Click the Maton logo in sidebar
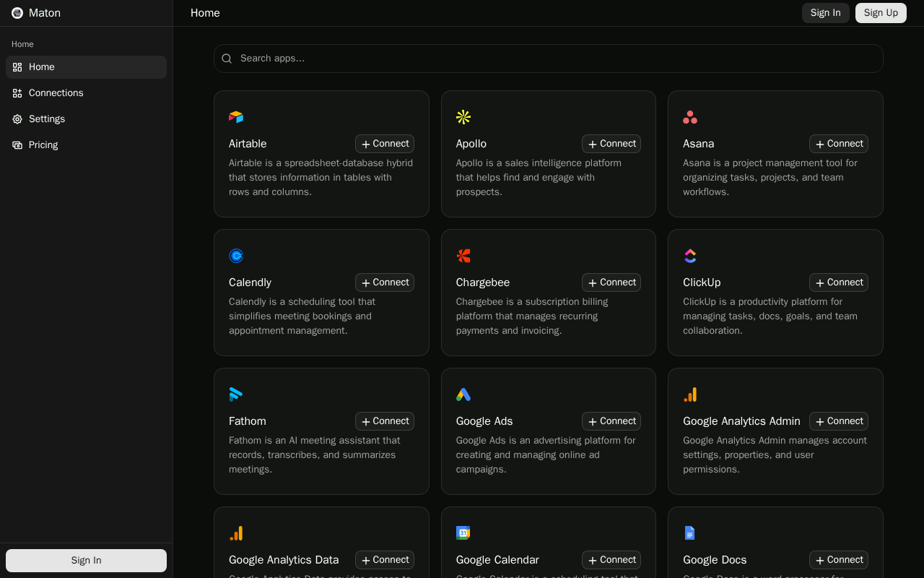The width and height of the screenshot is (924, 578). (x=17, y=13)
